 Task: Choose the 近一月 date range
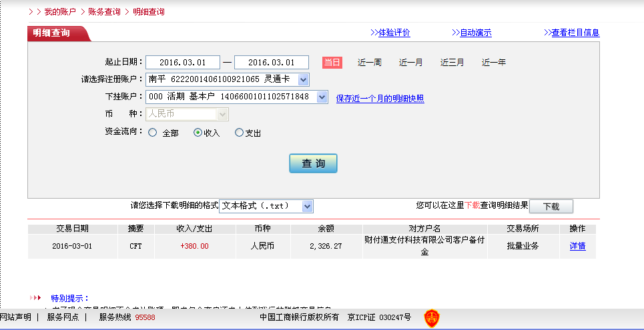pyautogui.click(x=410, y=63)
